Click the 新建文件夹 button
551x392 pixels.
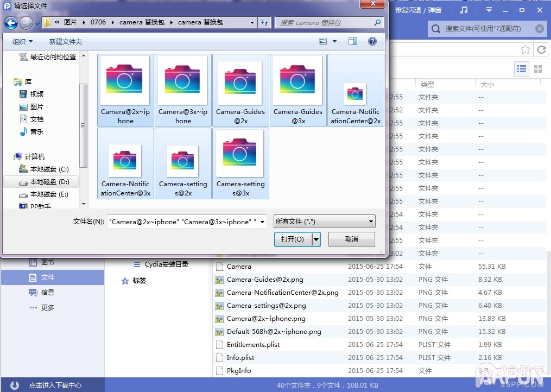point(66,42)
